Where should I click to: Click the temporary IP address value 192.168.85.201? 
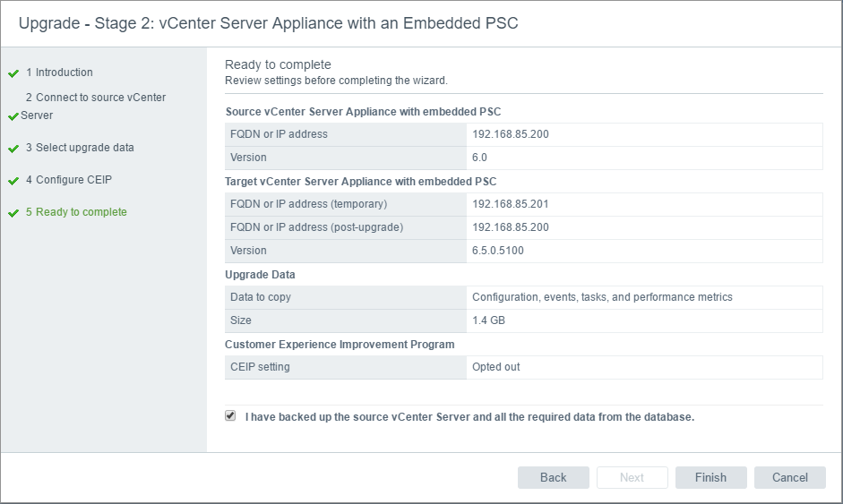pos(511,204)
